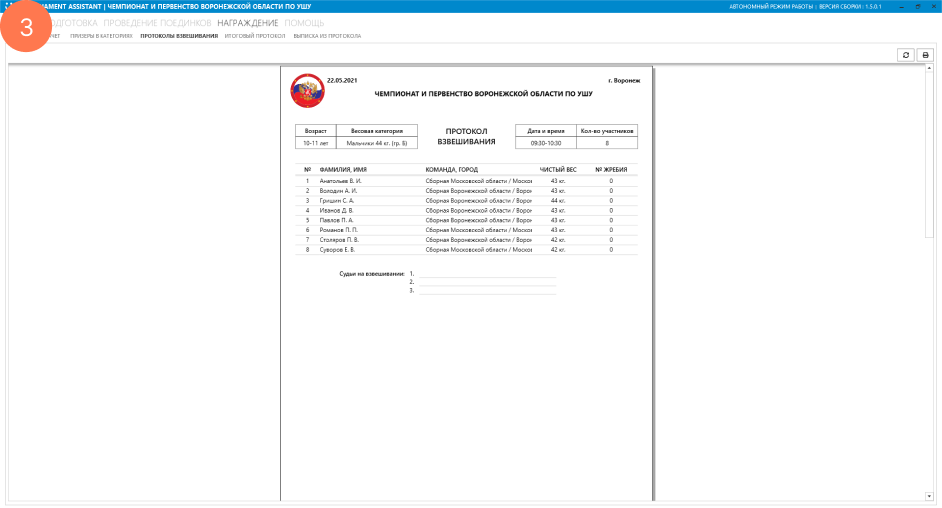Switch to Итоговый протокол tab

(x=255, y=36)
